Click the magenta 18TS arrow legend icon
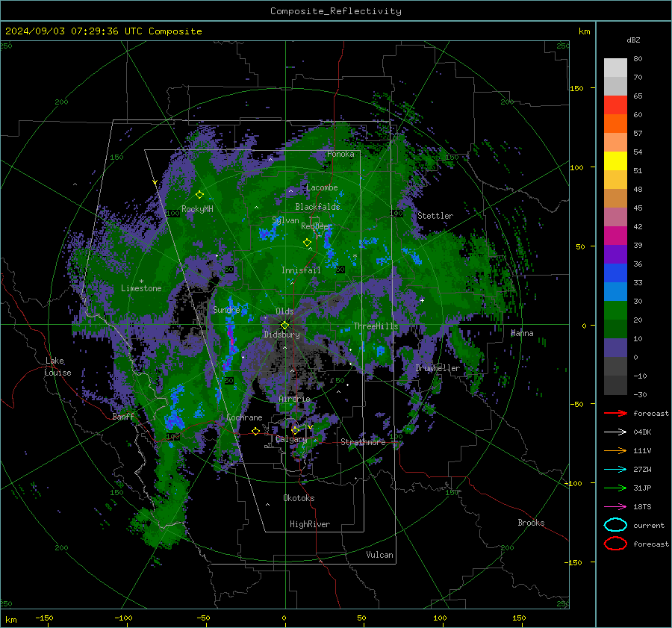The width and height of the screenshot is (672, 628). click(x=615, y=507)
